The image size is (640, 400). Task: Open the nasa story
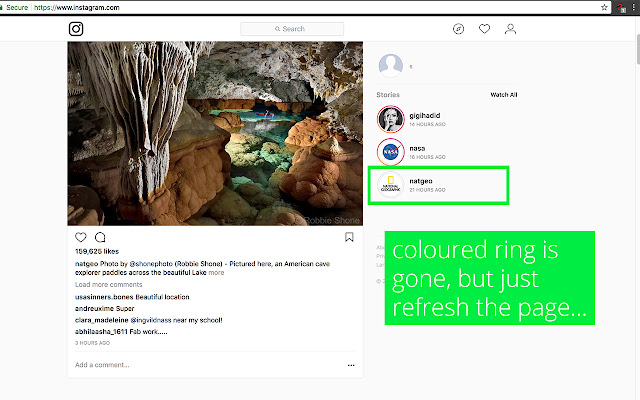pyautogui.click(x=390, y=151)
